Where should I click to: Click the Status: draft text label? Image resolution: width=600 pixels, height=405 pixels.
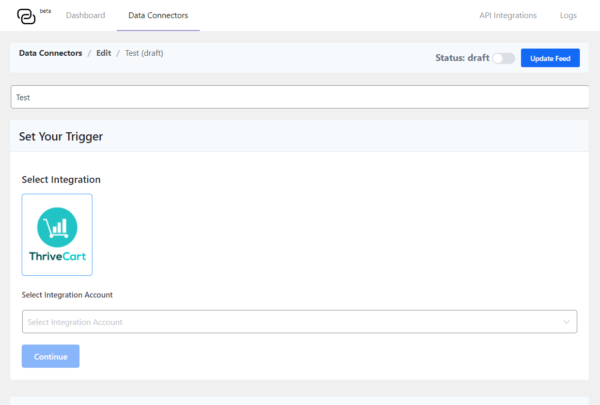point(462,58)
